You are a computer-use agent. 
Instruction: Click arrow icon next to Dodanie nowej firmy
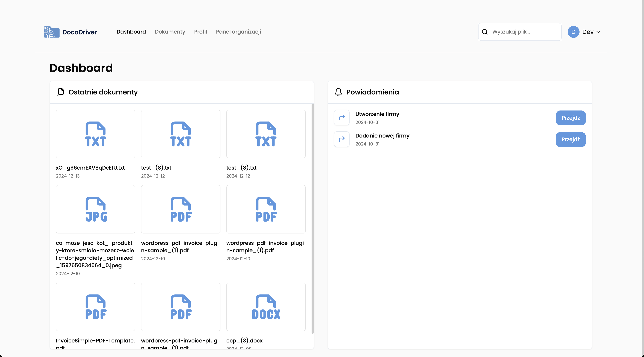342,139
